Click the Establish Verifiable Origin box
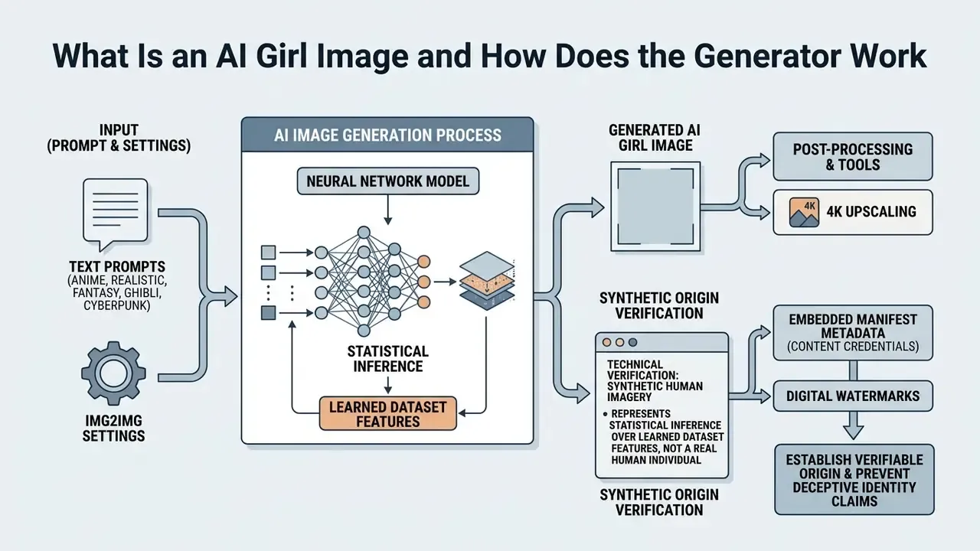 point(854,479)
